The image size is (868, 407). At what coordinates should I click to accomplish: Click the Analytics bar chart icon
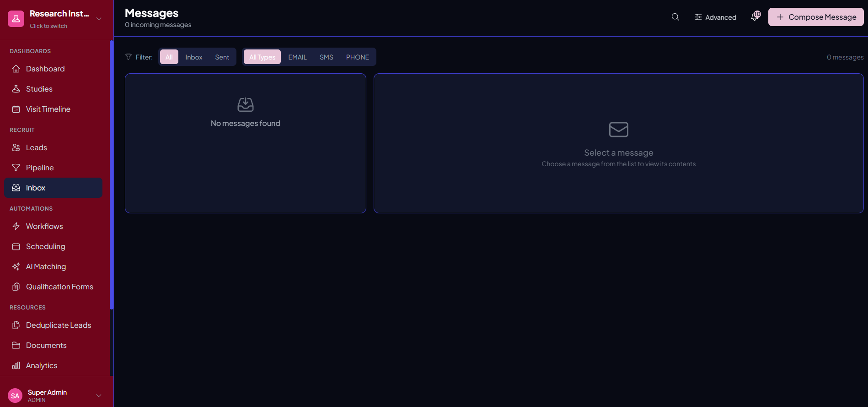pyautogui.click(x=16, y=365)
